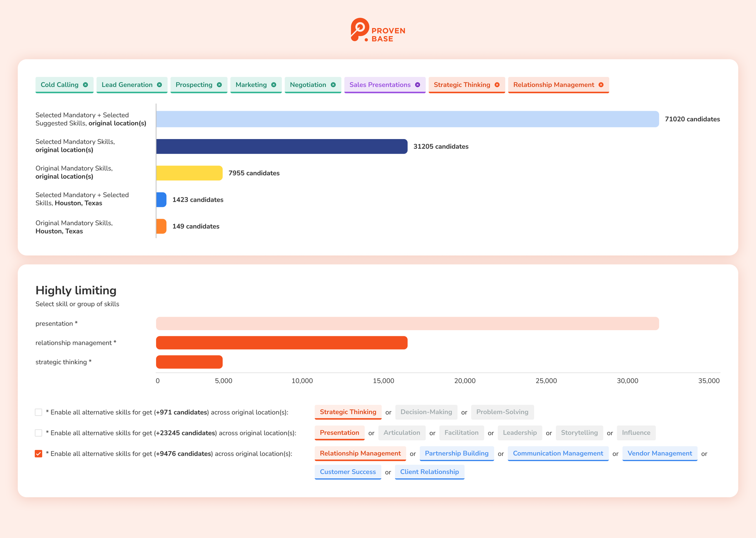Select the Customer Success chip
The image size is (756, 538).
pyautogui.click(x=347, y=472)
